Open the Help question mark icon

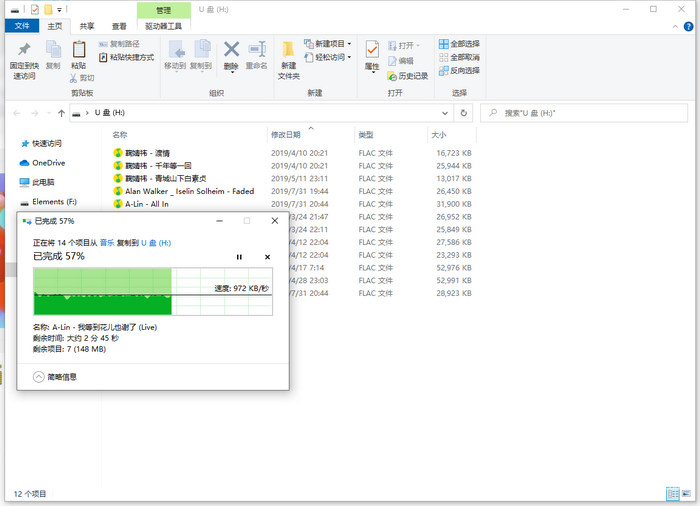pos(688,26)
